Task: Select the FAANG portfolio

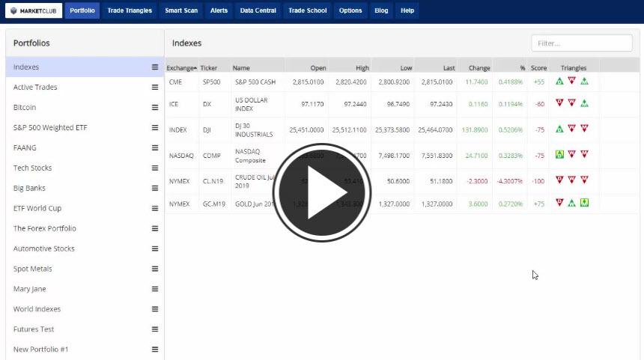Action: 25,147
